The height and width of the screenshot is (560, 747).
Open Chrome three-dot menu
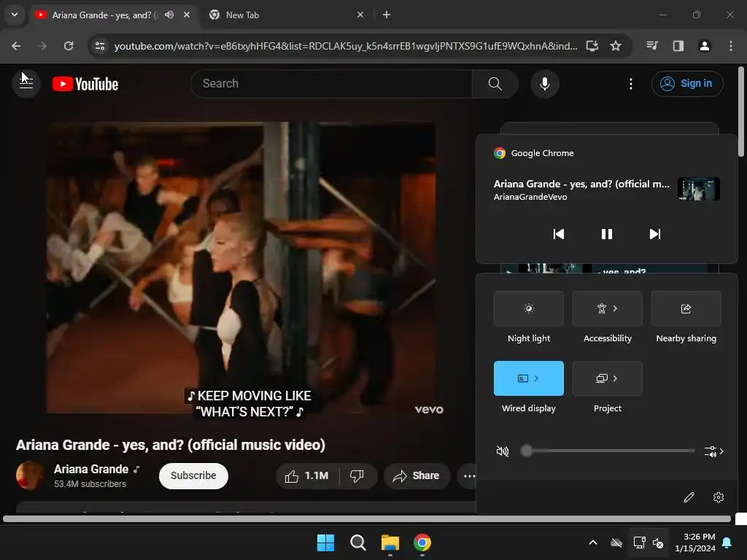[731, 46]
